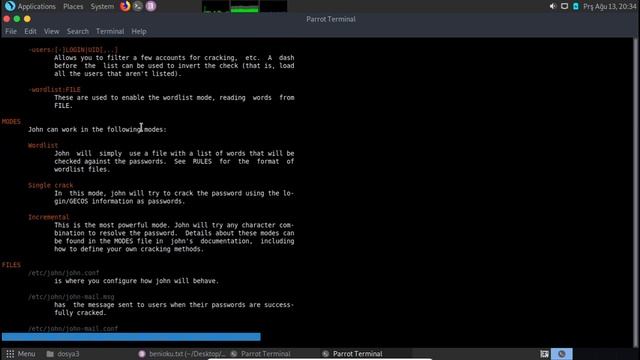Launch the terminal from the panel launcher icon

(138, 6)
